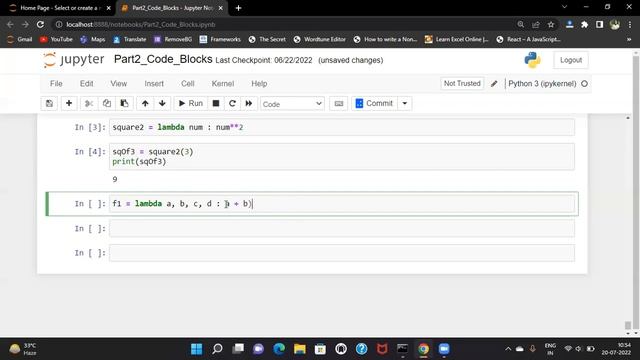Paste cells below icon
Image resolution: width=640 pixels, height=360 pixels.
[124, 104]
